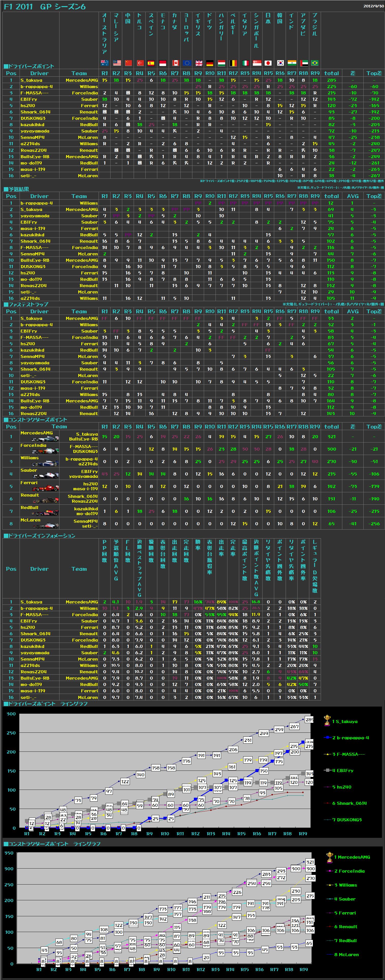Screen dimensions: 385x980
Task: Click the Monaco flag above R6
Action: point(163,63)
